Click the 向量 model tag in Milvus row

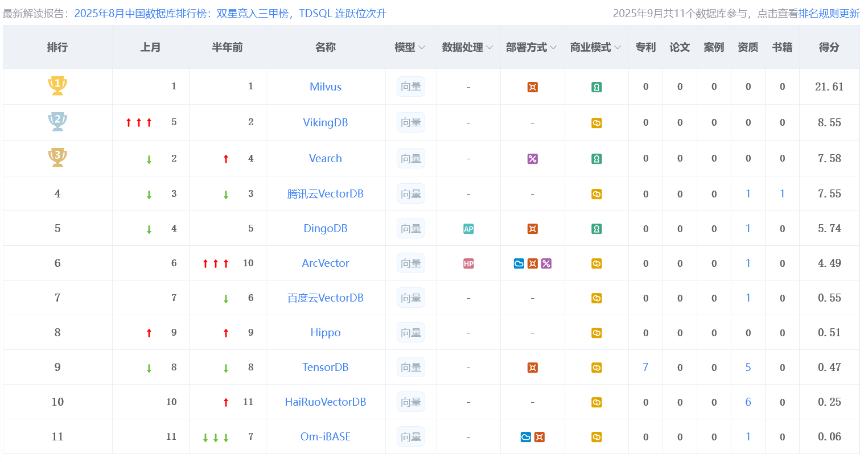pos(411,86)
